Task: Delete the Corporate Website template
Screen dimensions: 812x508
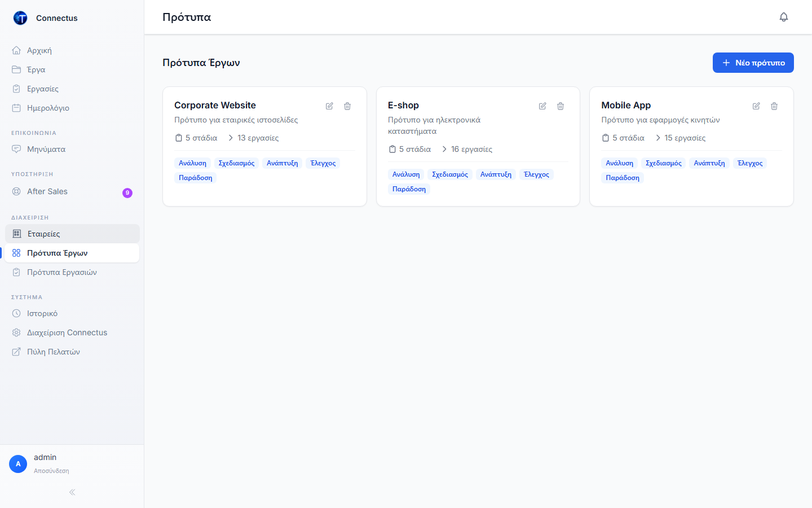Action: point(347,106)
